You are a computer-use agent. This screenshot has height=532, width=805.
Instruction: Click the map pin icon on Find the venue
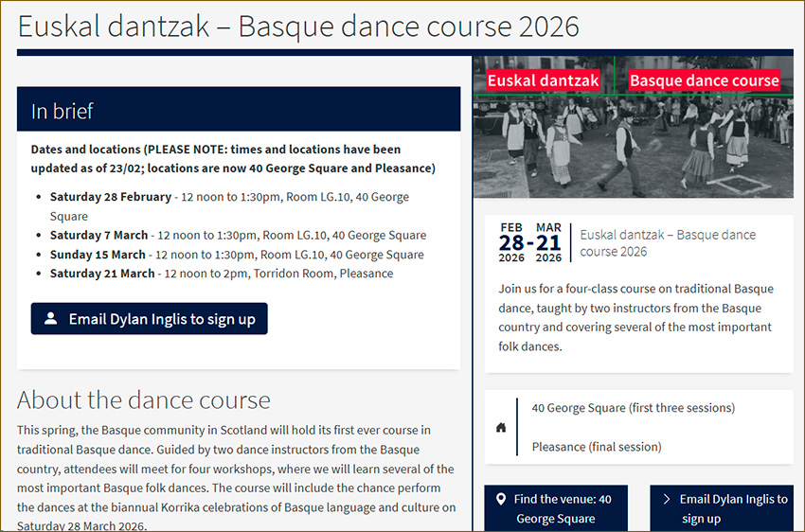[x=501, y=499]
